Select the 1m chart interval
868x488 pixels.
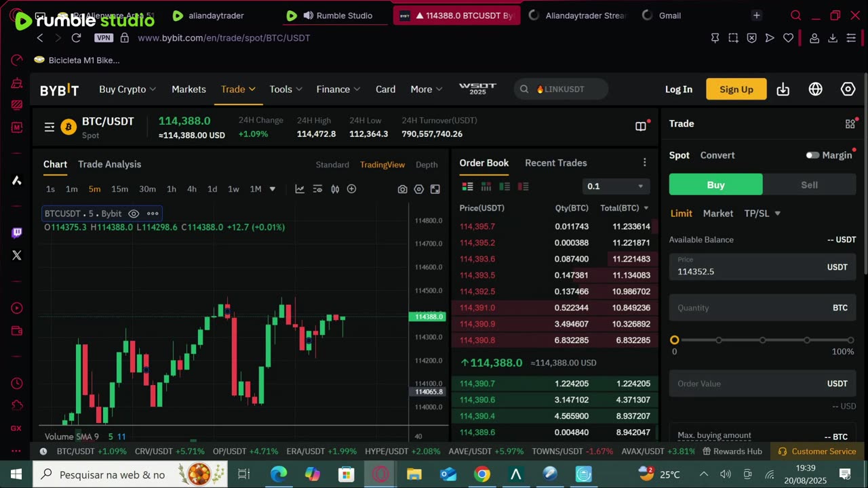[x=71, y=189]
